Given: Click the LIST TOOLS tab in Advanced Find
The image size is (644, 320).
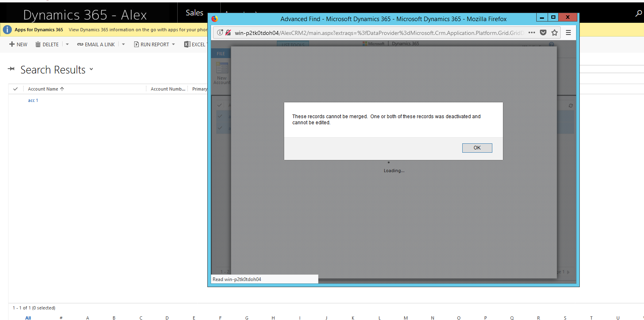Looking at the screenshot, I should [293, 44].
